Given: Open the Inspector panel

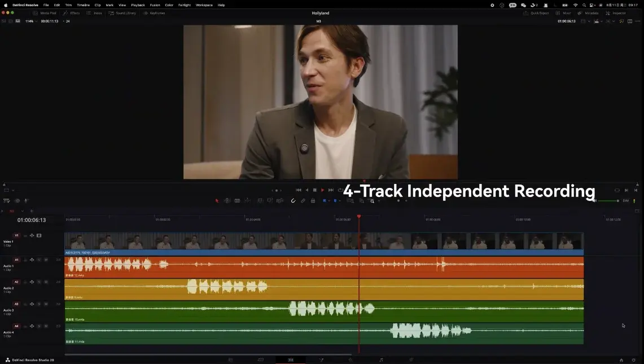Looking at the screenshot, I should (x=615, y=13).
